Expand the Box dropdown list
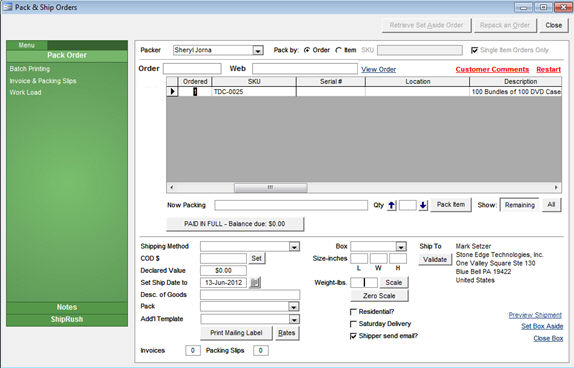This screenshot has width=574, height=368. (x=401, y=246)
